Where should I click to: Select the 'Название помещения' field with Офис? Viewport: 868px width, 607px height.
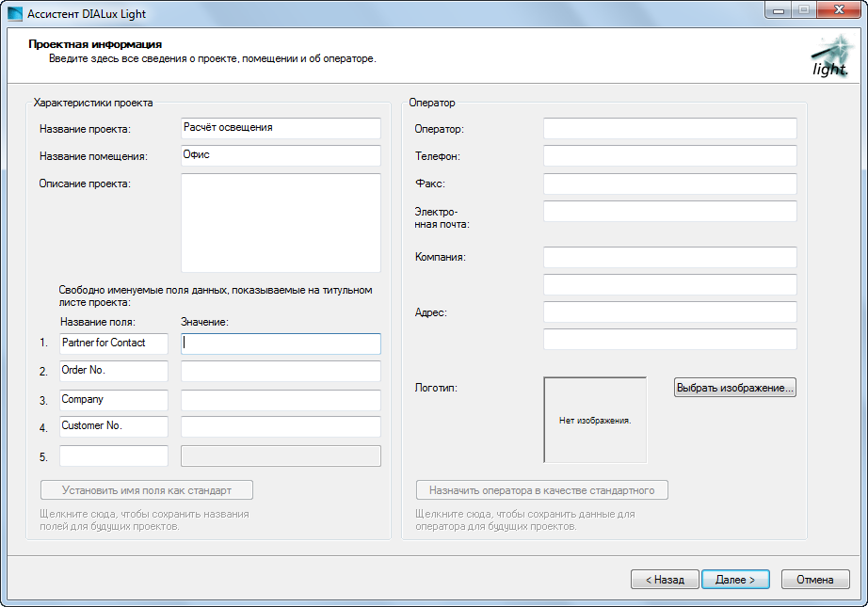click(281, 155)
